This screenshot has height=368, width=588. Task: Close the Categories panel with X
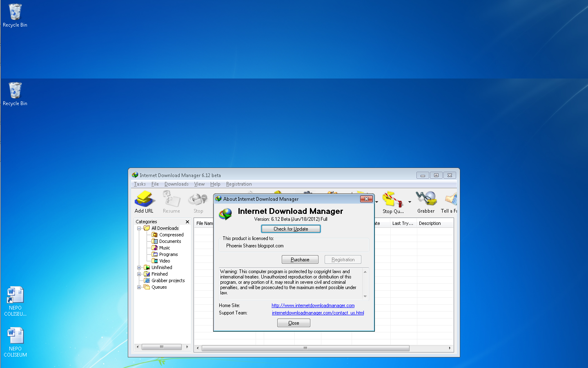tap(187, 222)
